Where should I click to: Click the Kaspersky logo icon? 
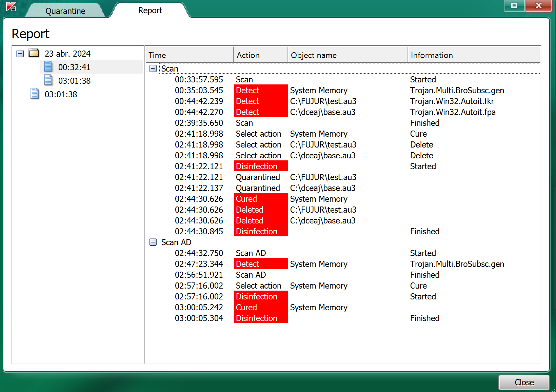click(11, 6)
